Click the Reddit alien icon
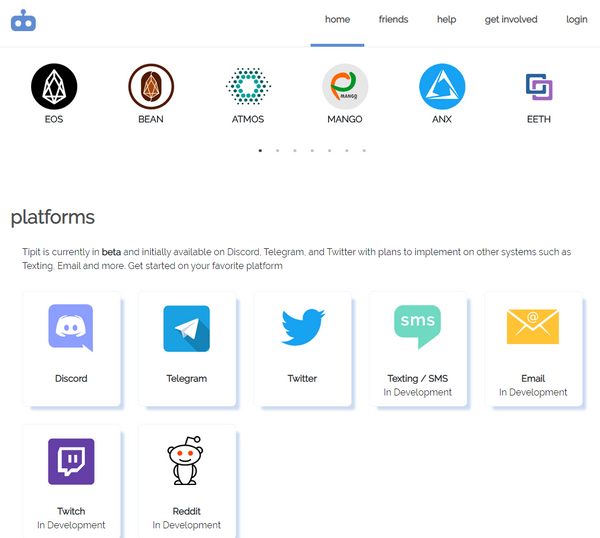The image size is (600, 538). click(x=185, y=461)
